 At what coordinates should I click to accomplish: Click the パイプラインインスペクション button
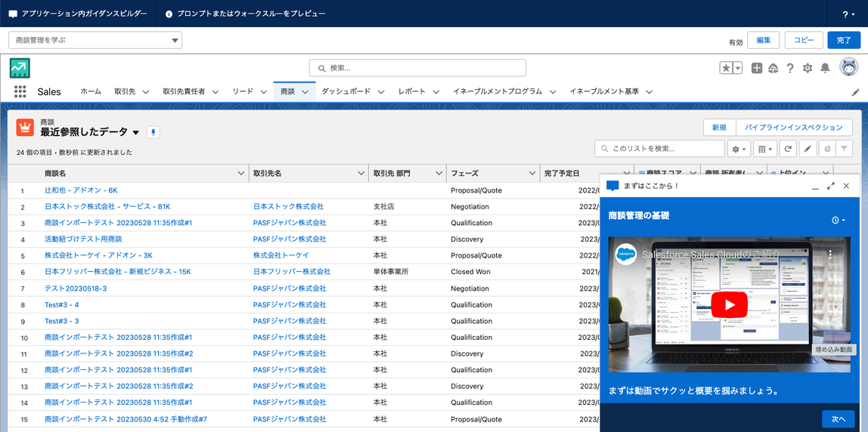pos(794,128)
